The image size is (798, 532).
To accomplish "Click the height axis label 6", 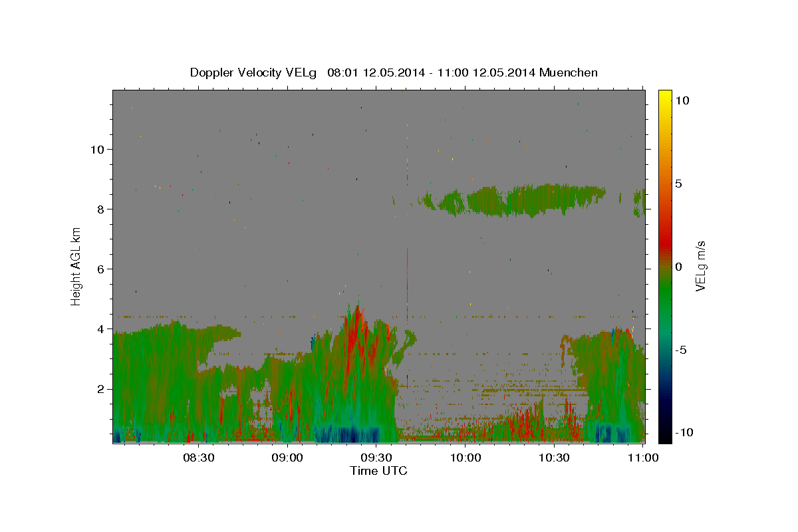I will coord(100,269).
